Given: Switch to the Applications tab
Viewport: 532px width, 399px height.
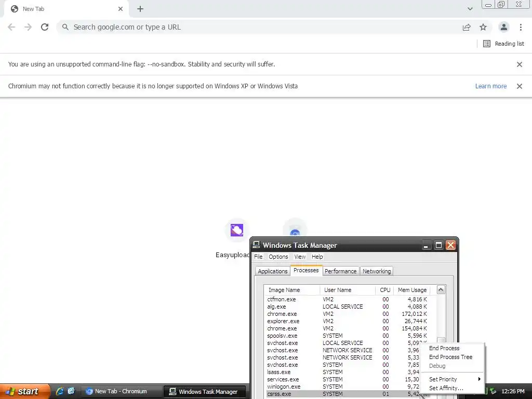Looking at the screenshot, I should coord(272,271).
